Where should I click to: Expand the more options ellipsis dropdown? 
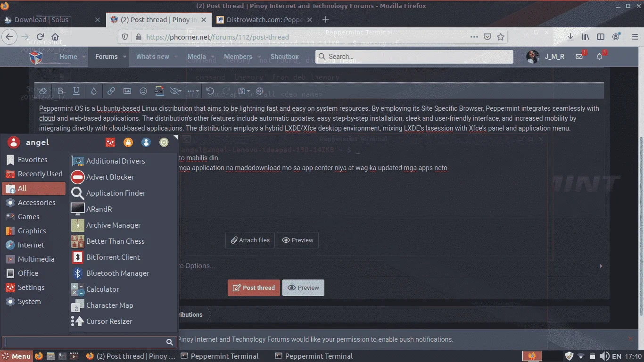[193, 91]
